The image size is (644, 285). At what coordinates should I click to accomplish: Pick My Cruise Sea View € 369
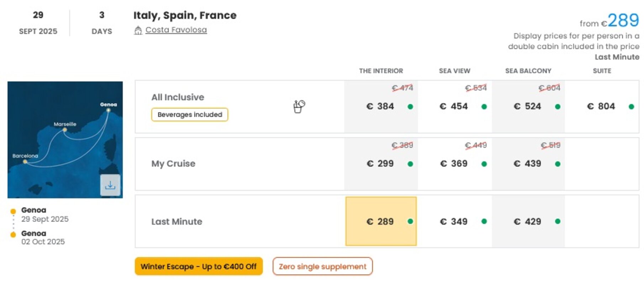coord(455,164)
